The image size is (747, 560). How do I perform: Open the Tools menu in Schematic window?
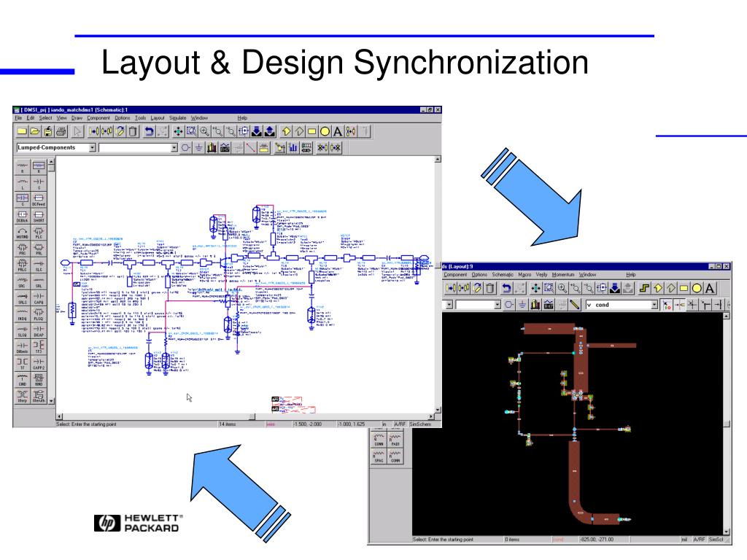point(140,117)
